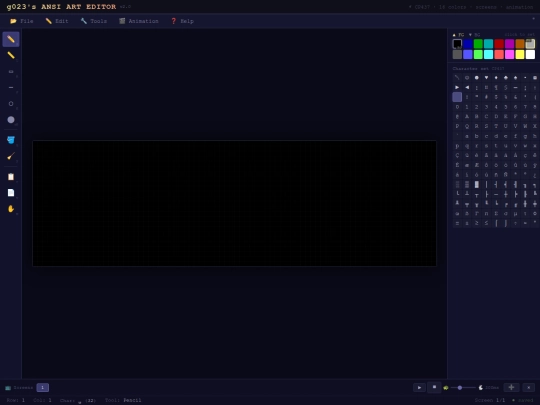This screenshot has height=405, width=540.
Task: Select Screen 1 tab
Action: pos(43,387)
